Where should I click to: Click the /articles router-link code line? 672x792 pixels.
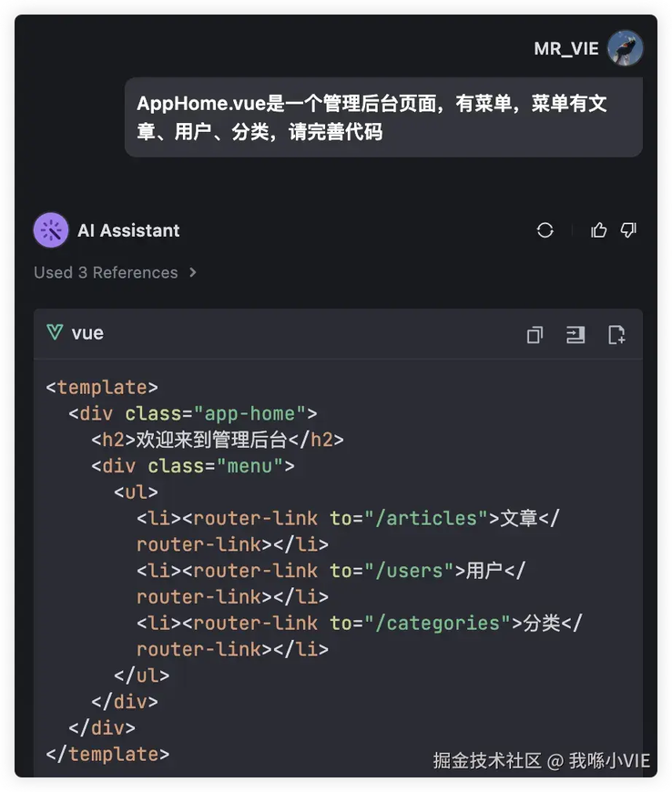click(x=348, y=532)
